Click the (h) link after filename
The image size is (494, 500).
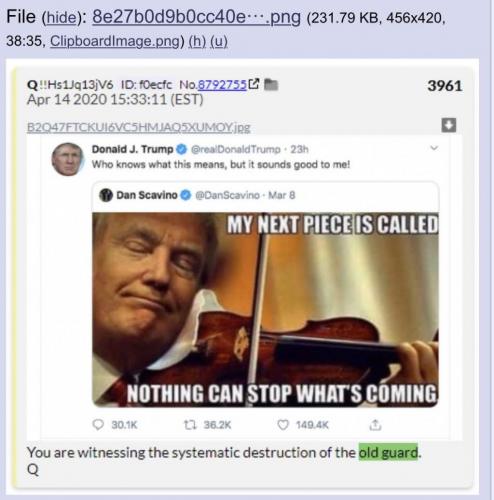click(197, 41)
